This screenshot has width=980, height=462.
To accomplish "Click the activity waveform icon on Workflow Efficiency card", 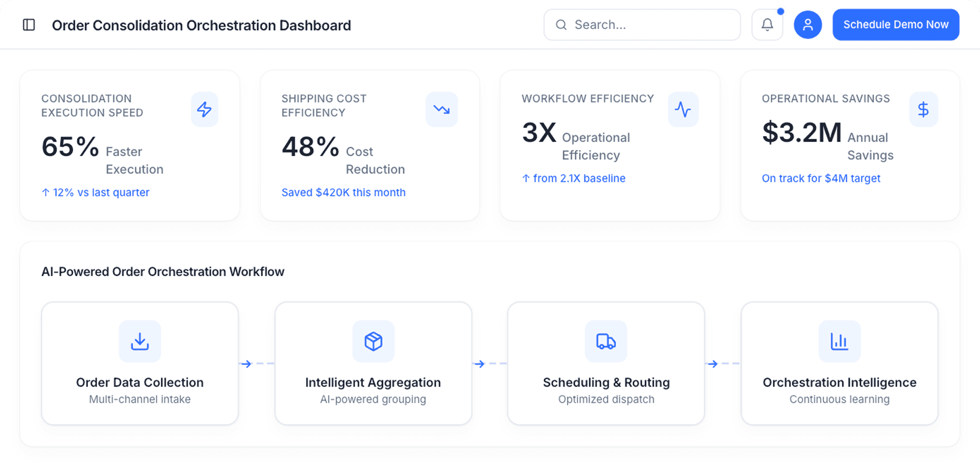I will (683, 109).
